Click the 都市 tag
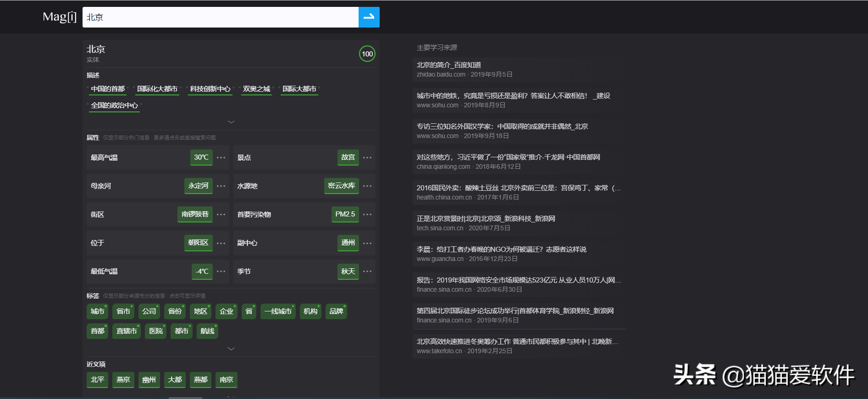This screenshot has width=868, height=399. pos(182,331)
